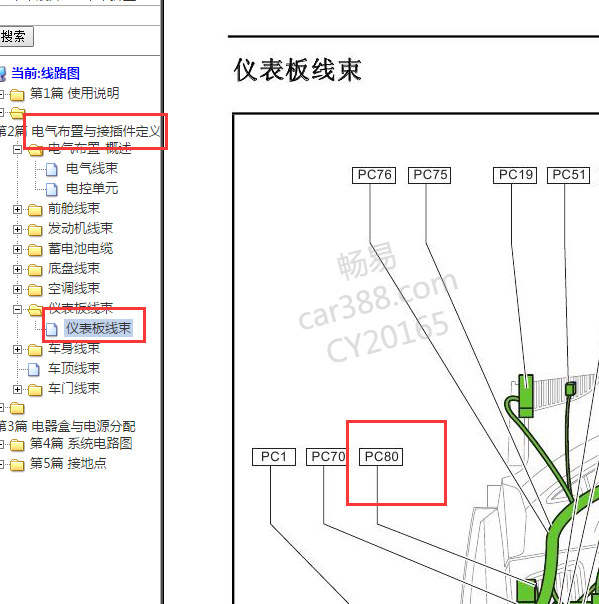Click folder icon of 第4篇 系统电路图
This screenshot has width=599, height=604.
(x=17, y=445)
